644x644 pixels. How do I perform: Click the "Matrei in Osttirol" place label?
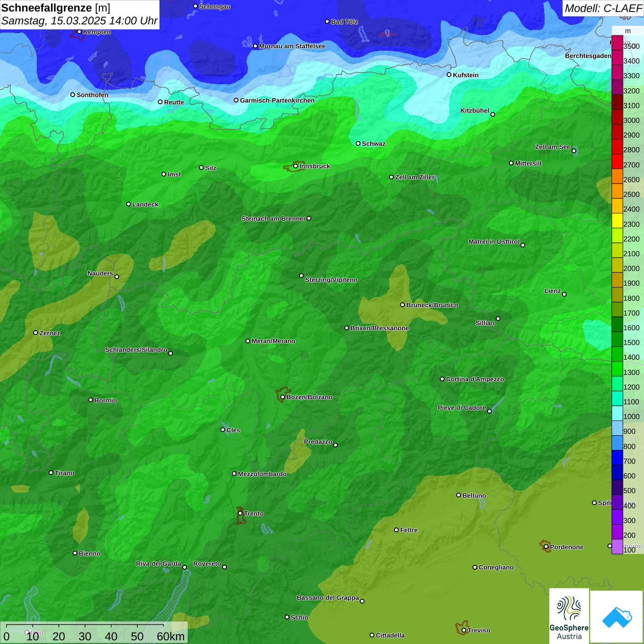tap(494, 241)
